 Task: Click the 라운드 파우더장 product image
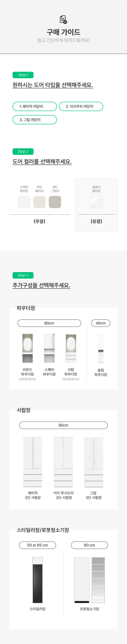pyautogui.click(x=27, y=348)
